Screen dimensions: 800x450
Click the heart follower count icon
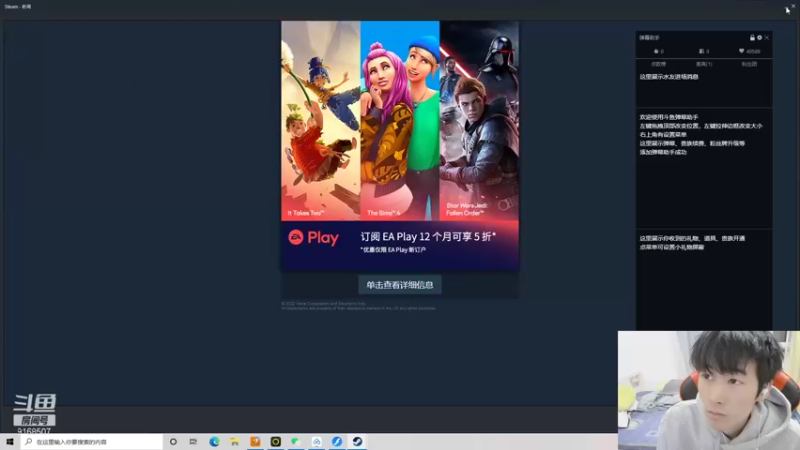point(741,51)
